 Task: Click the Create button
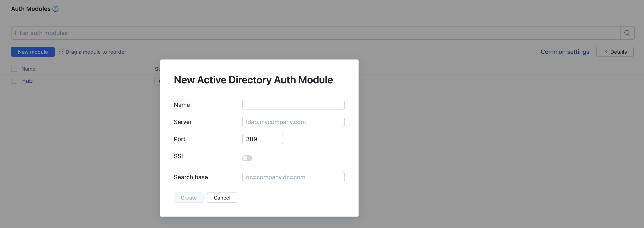188,197
